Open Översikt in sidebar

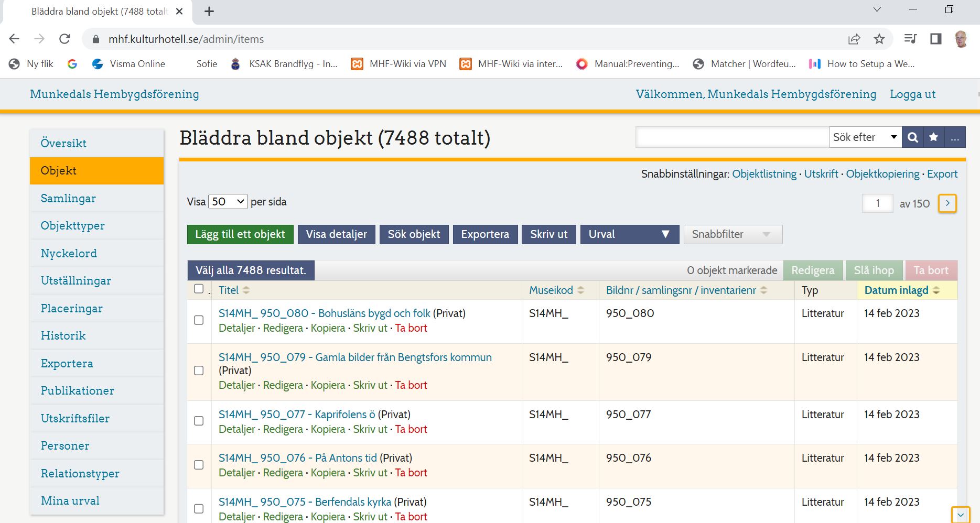pos(96,143)
